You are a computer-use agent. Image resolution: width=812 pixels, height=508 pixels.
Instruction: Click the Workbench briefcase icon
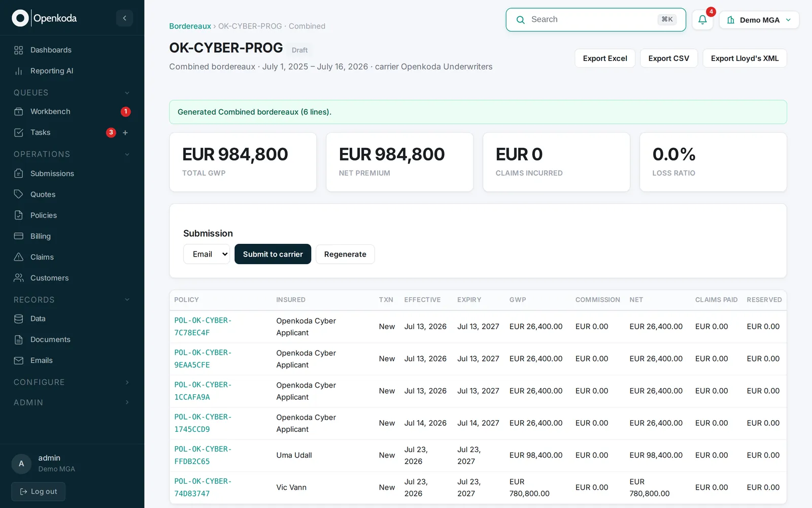pyautogui.click(x=19, y=111)
